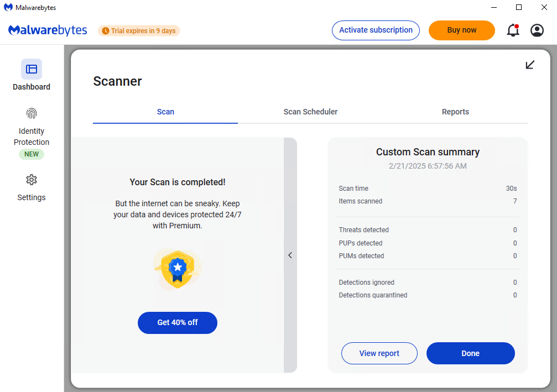The height and width of the screenshot is (392, 557).
Task: Switch to the Scan Scheduler tab
Action: click(x=310, y=112)
